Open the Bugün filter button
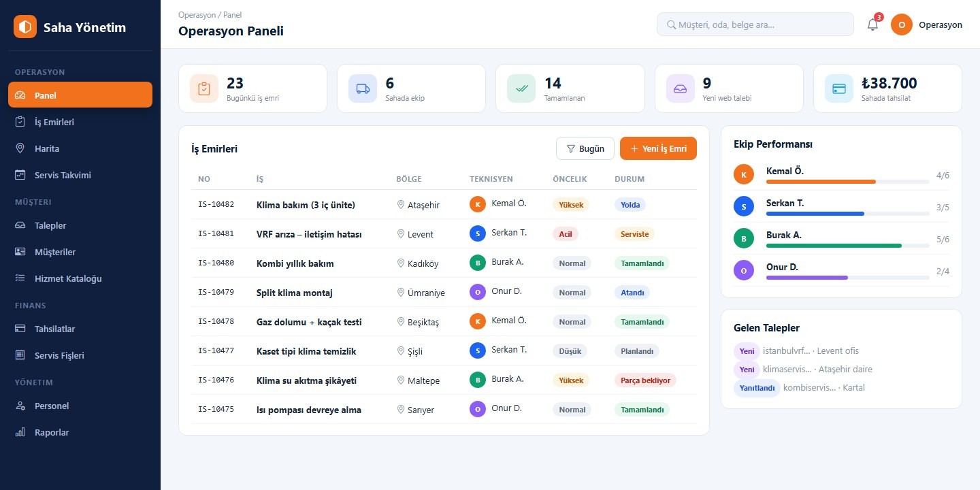The height and width of the screenshot is (490, 980). [x=585, y=148]
